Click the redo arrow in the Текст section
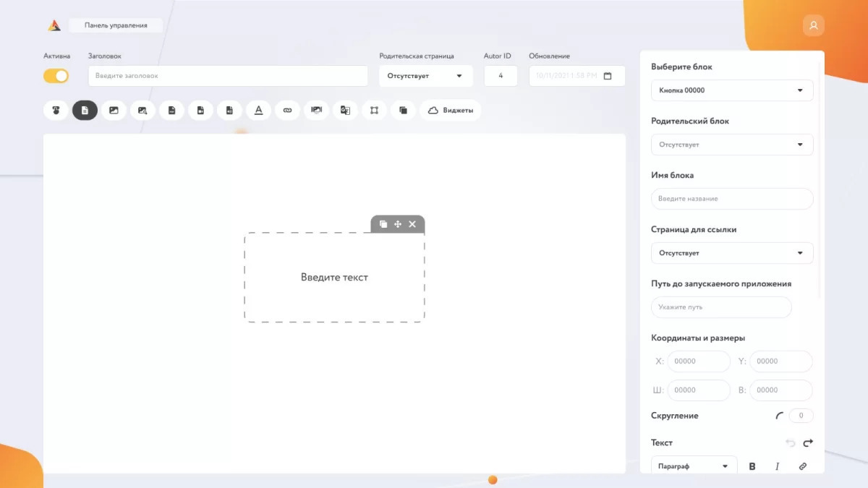The image size is (868, 488). tap(808, 443)
